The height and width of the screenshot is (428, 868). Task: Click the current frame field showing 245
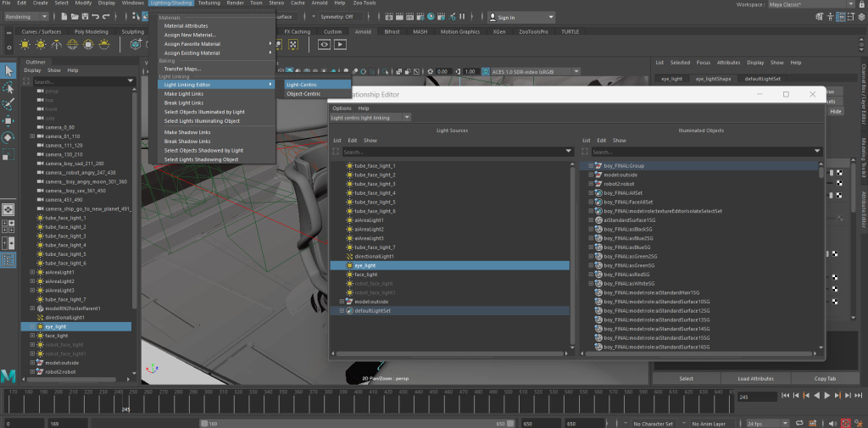click(x=758, y=397)
